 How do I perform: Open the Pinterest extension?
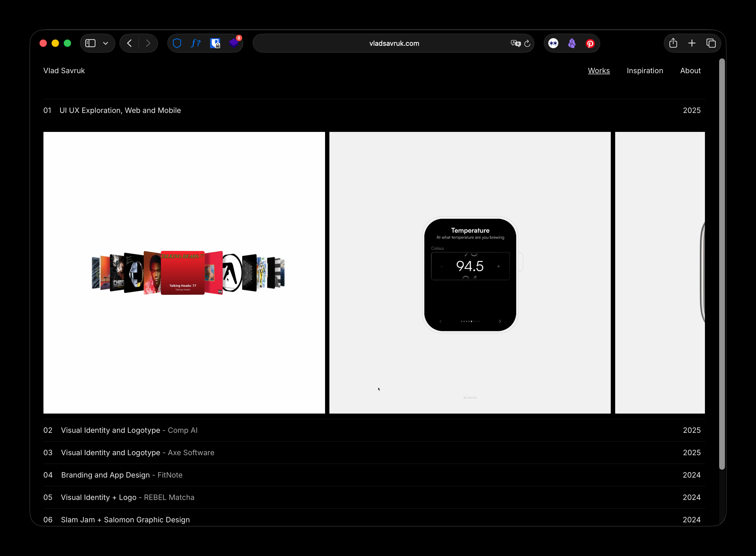pyautogui.click(x=590, y=43)
